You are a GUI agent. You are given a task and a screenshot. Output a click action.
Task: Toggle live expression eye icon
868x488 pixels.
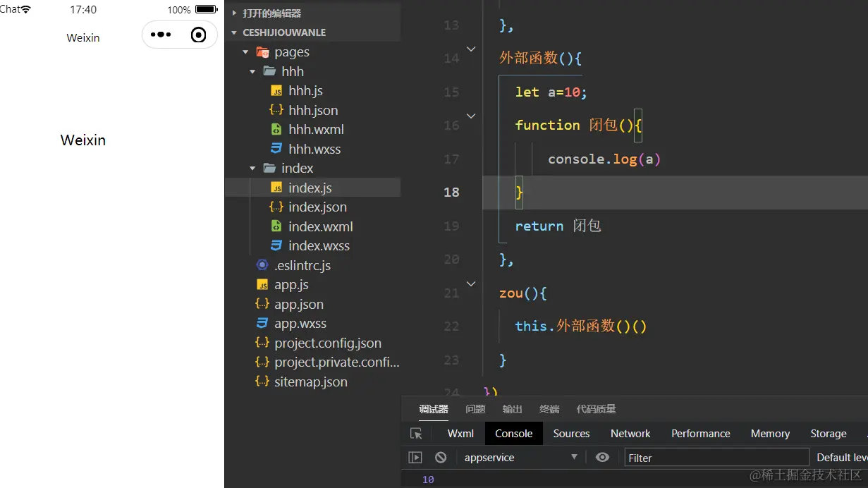click(x=602, y=458)
